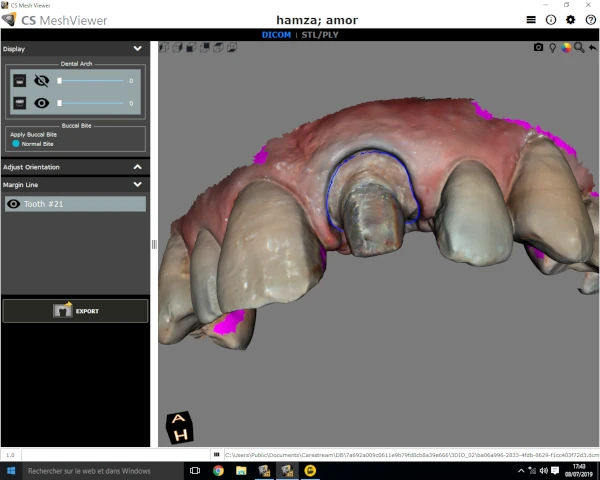Click the upper dental arch icon
Viewport: 600px width, 480px height.
click(x=19, y=81)
